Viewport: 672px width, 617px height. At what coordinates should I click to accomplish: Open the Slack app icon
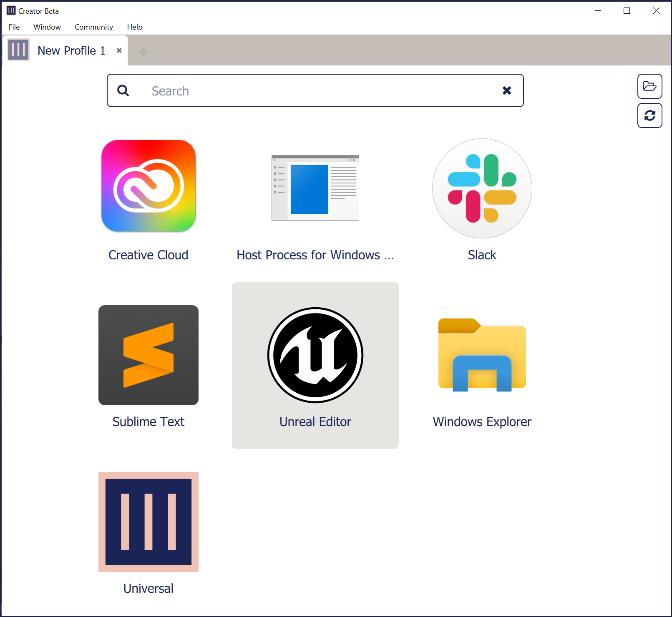[482, 188]
